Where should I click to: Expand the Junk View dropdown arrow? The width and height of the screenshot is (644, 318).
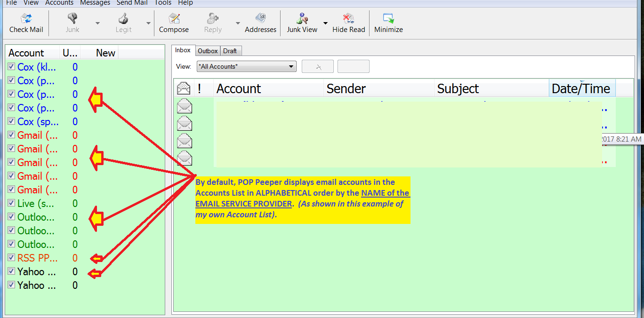(x=325, y=23)
